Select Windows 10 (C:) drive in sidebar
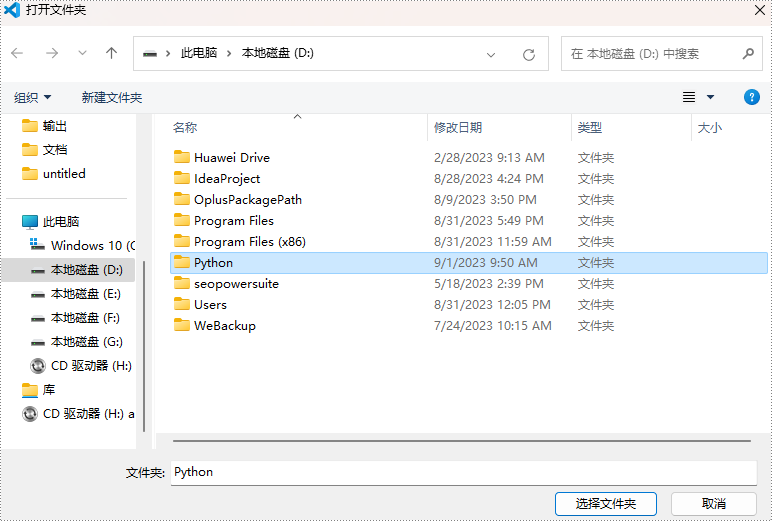The image size is (772, 521). click(x=93, y=245)
